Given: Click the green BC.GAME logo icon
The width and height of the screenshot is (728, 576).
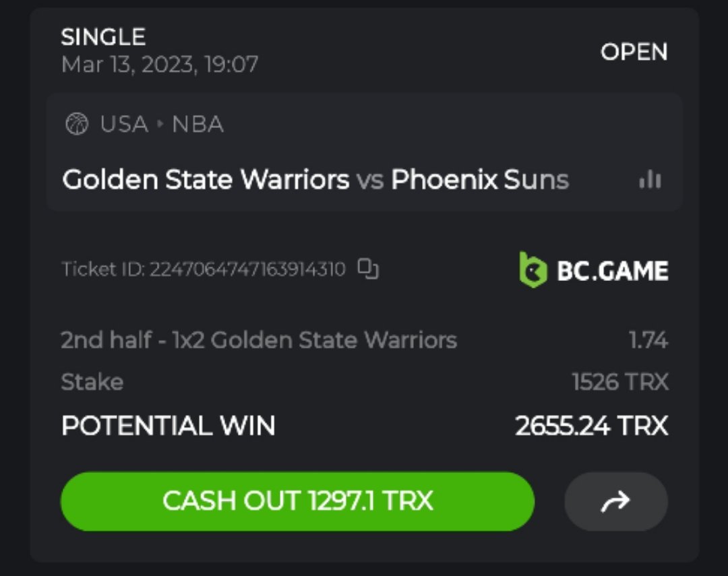Looking at the screenshot, I should click(x=533, y=270).
